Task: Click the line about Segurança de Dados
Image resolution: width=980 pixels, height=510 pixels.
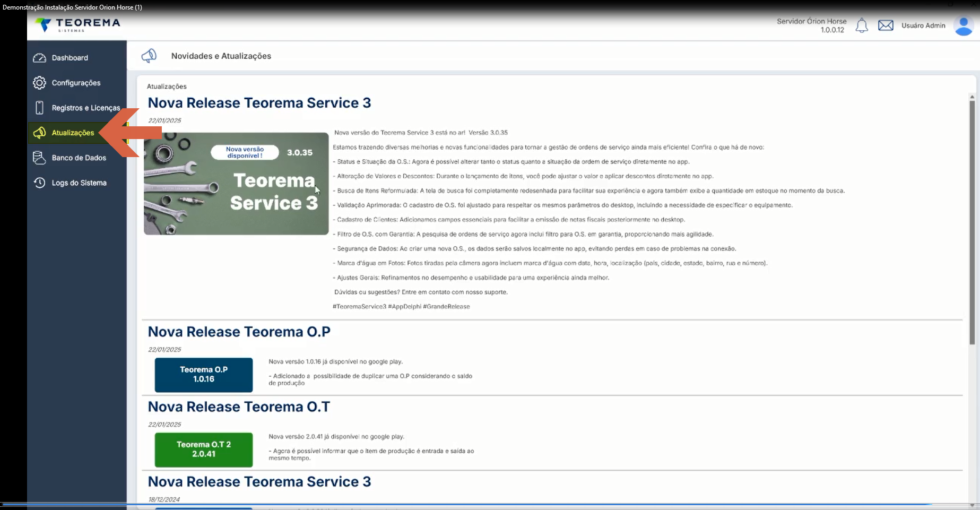Action: (534, 248)
